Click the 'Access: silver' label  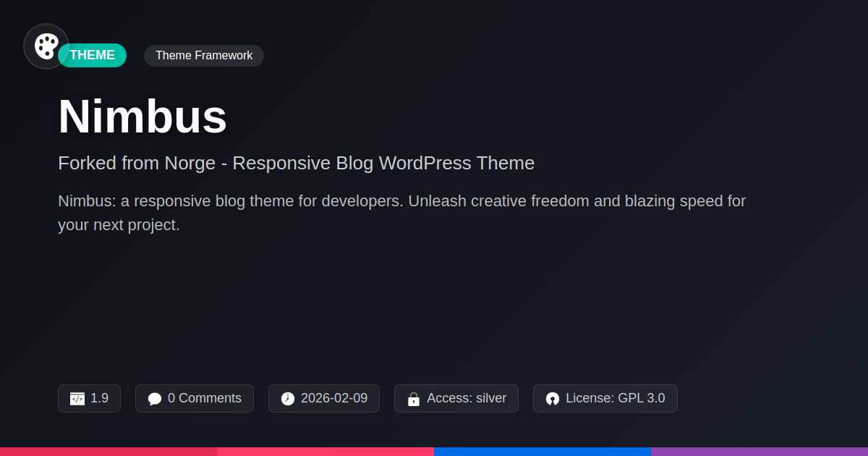467,398
